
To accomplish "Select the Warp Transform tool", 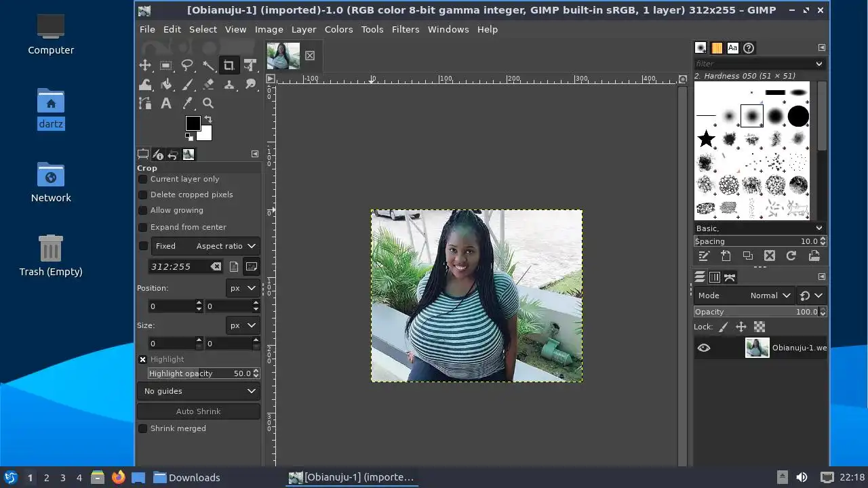I will coord(145,84).
